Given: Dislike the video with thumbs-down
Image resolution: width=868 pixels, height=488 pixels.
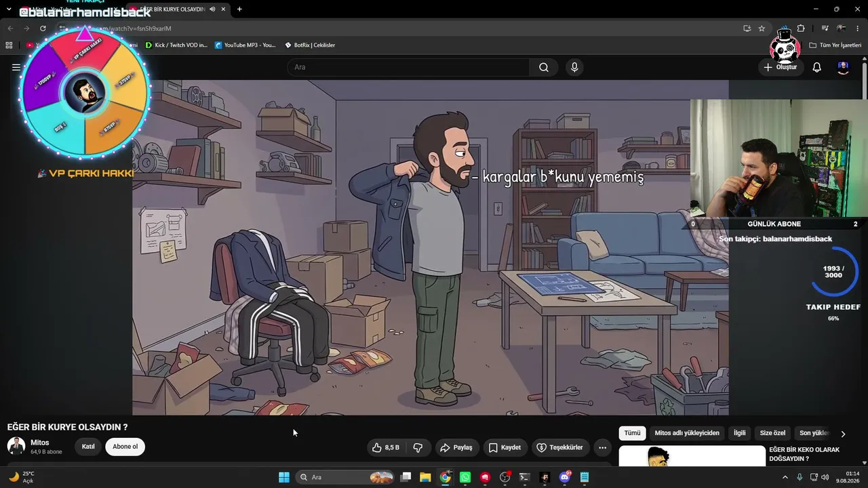Looking at the screenshot, I should pos(418,447).
